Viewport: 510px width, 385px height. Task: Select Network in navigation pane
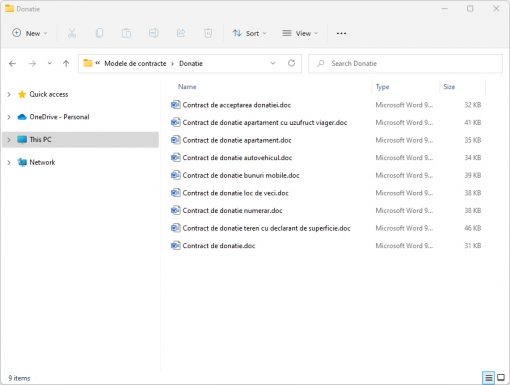click(x=42, y=162)
